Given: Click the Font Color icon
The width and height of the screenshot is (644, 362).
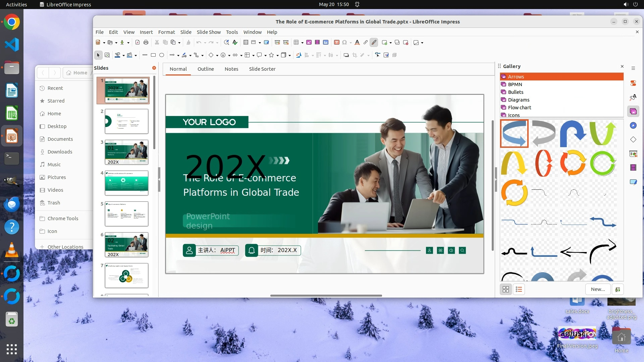Looking at the screenshot, I should tap(357, 43).
